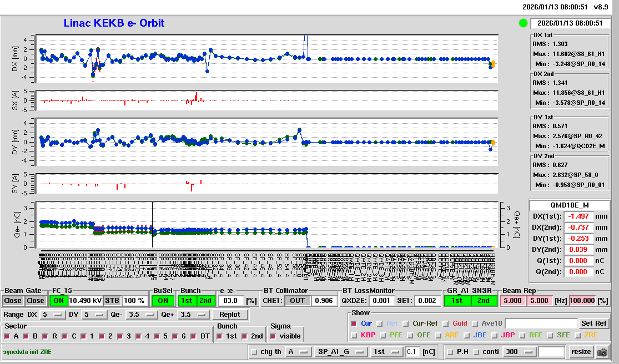The width and height of the screenshot is (619, 364).
Task: Click the BT Collimator CHE1 OUT button
Action: pyautogui.click(x=298, y=300)
